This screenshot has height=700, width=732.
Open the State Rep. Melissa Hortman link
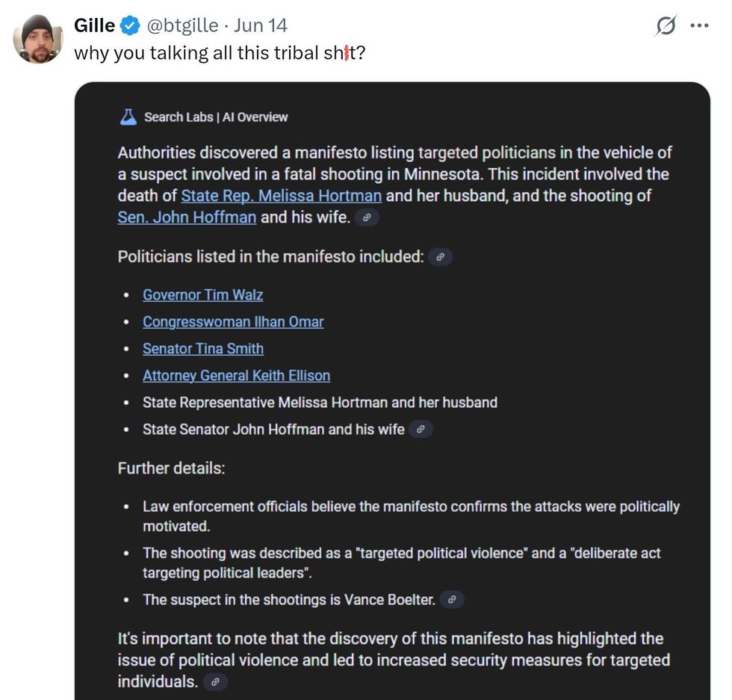click(x=282, y=196)
